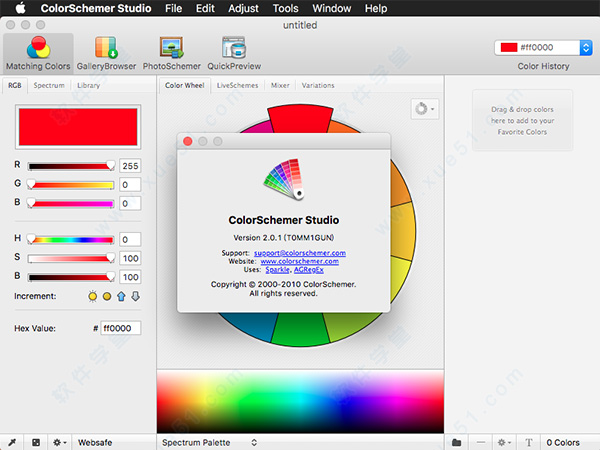The image size is (600, 450).
Task: Open the AGRegEx link in About
Action: point(308,270)
